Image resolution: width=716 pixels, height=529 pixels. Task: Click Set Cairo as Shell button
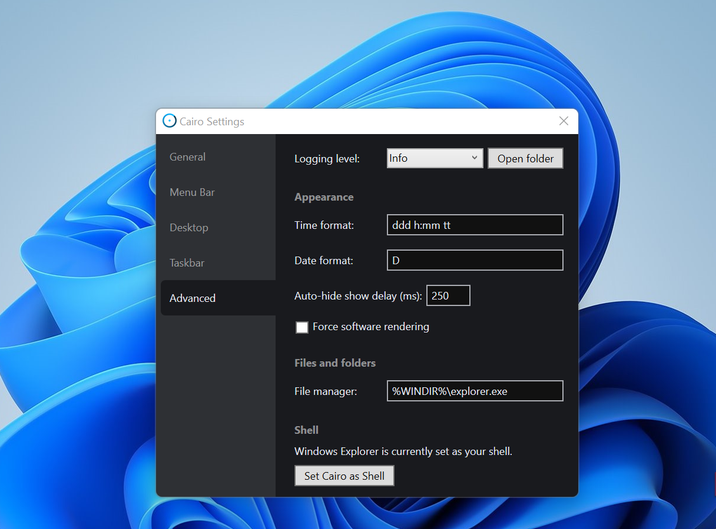point(344,476)
